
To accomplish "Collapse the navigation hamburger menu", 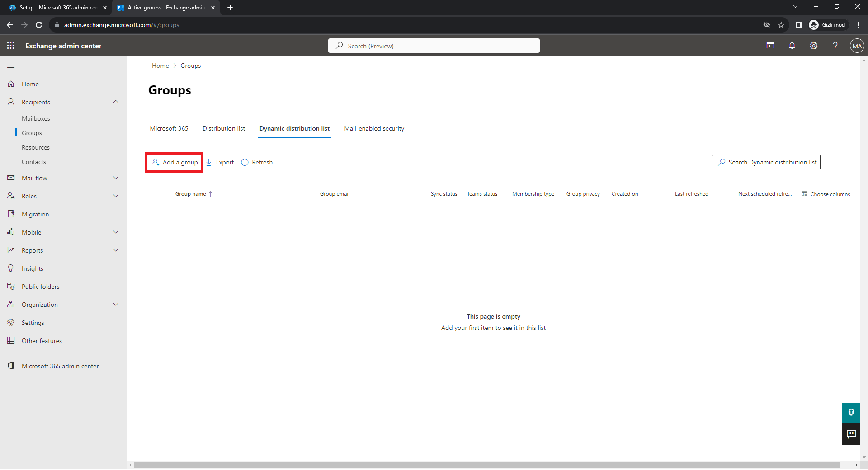I will click(x=11, y=66).
